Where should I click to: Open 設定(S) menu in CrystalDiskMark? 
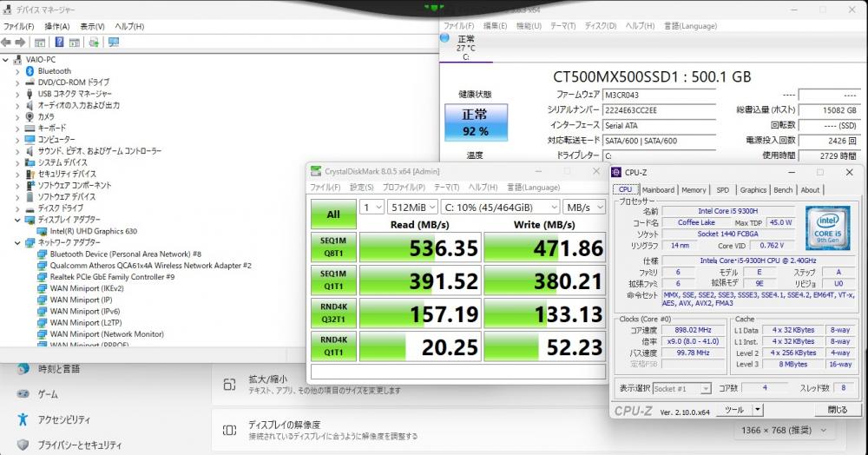tap(361, 188)
